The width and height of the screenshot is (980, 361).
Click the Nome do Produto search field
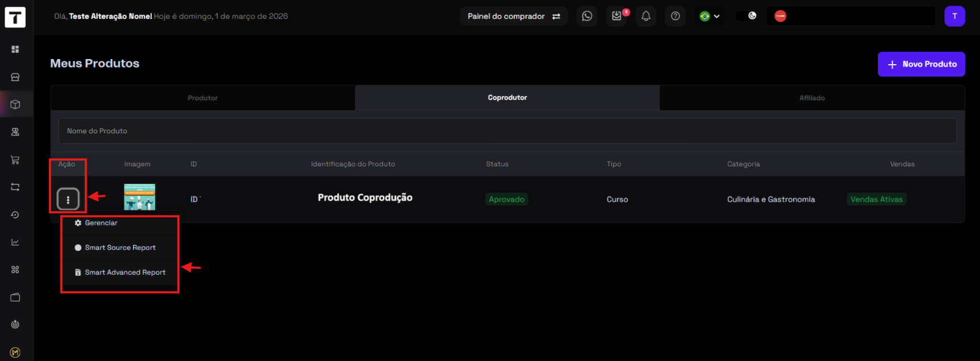507,131
